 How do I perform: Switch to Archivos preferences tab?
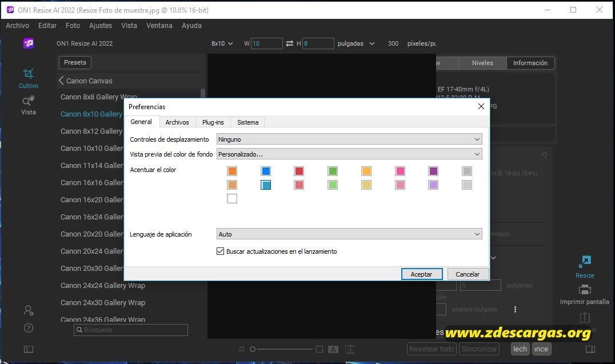tap(177, 122)
